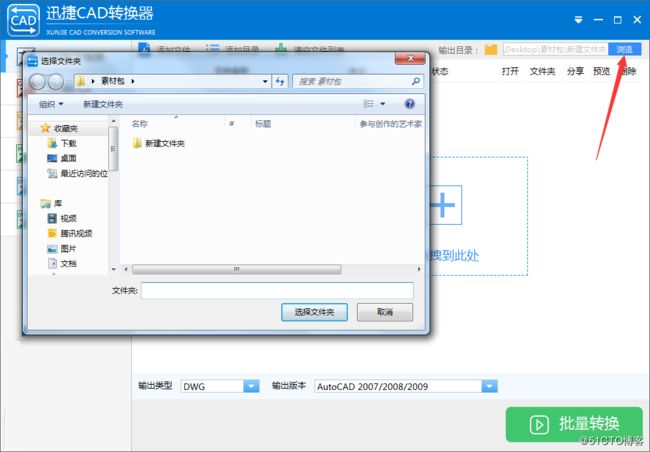Image resolution: width=650 pixels, height=452 pixels.
Task: Click the 预览 column header
Action: point(601,71)
